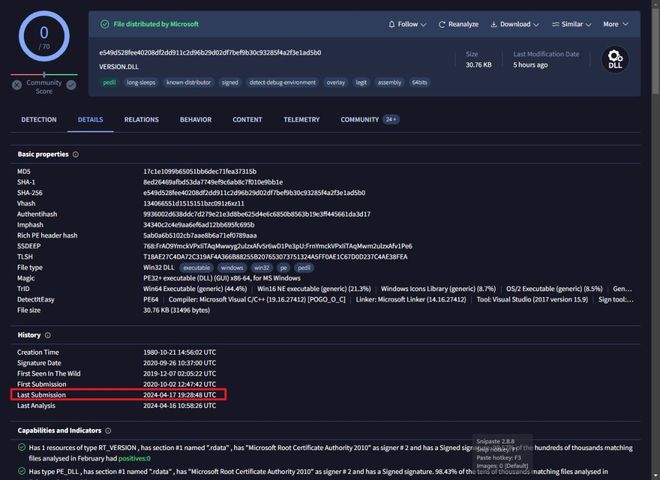Click the executable file type tag
The width and height of the screenshot is (660, 480).
coord(197,268)
